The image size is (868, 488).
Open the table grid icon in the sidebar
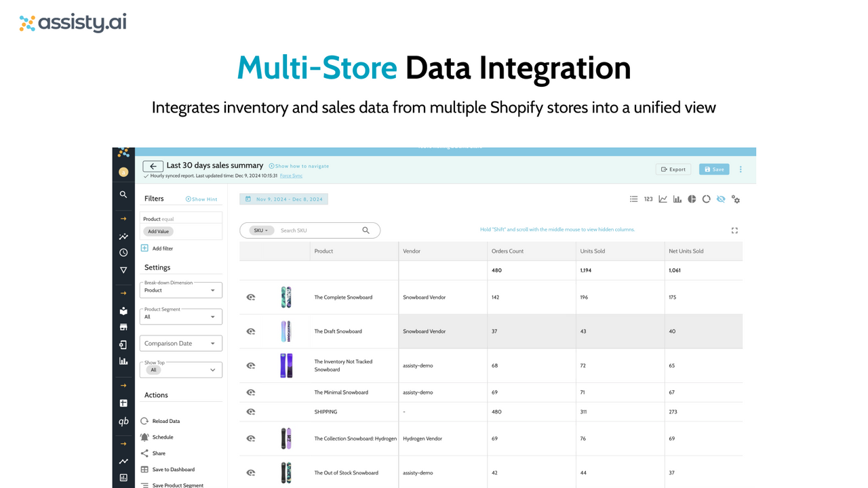tap(123, 403)
